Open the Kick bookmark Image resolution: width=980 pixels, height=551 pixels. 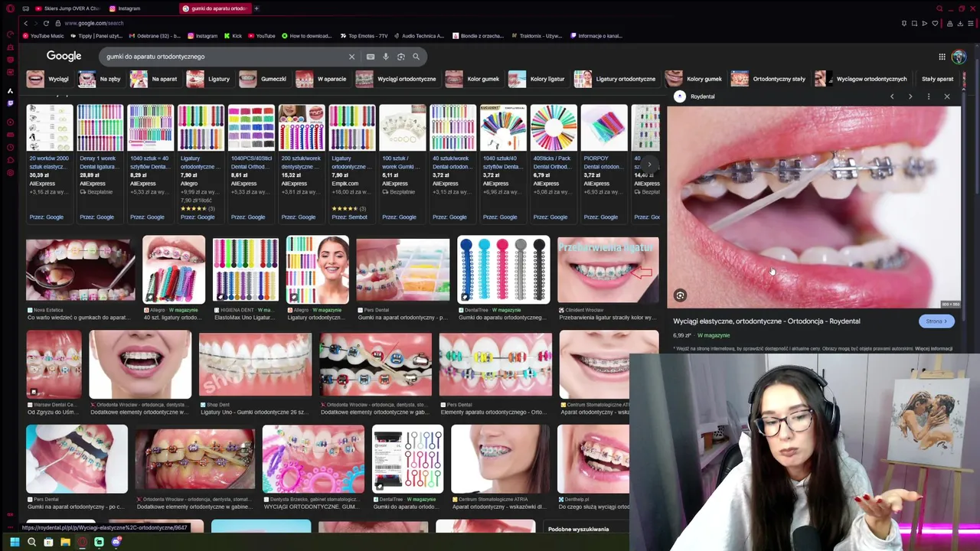point(233,36)
